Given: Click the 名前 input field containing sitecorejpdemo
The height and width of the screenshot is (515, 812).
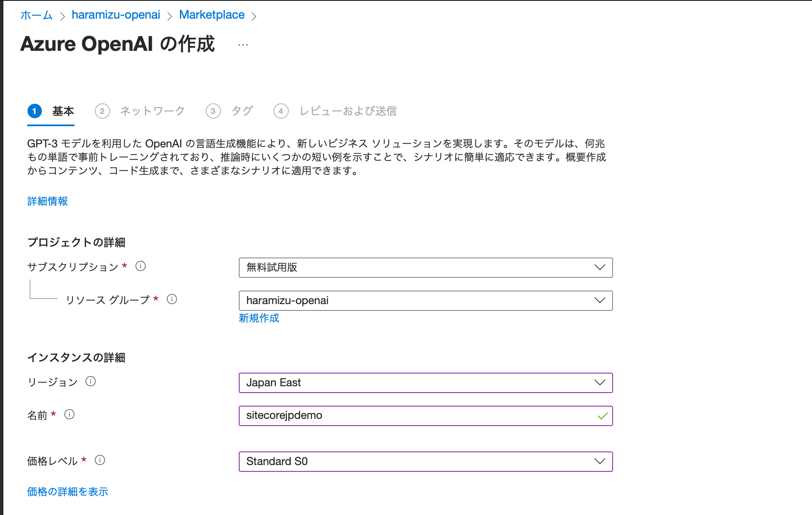Looking at the screenshot, I should tap(425, 416).
